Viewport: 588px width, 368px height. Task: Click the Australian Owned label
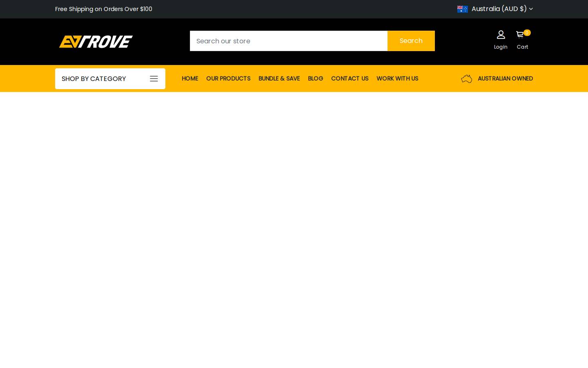(505, 79)
